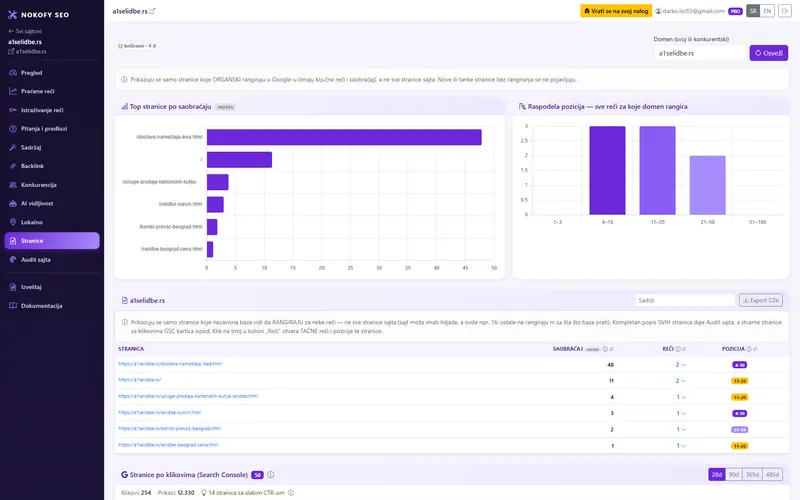Viewport: 800px width, 500px height.
Task: Click Vrati se na svoj nalog
Action: (616, 11)
